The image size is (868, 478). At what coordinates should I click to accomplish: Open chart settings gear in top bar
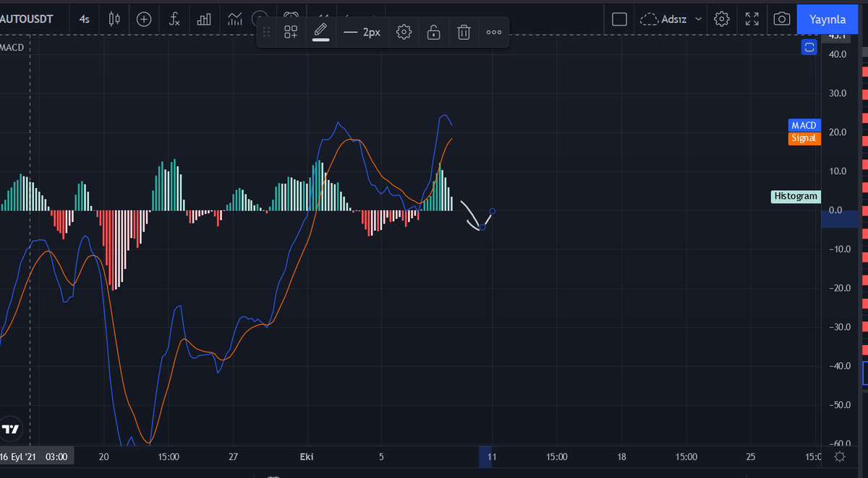pyautogui.click(x=721, y=20)
